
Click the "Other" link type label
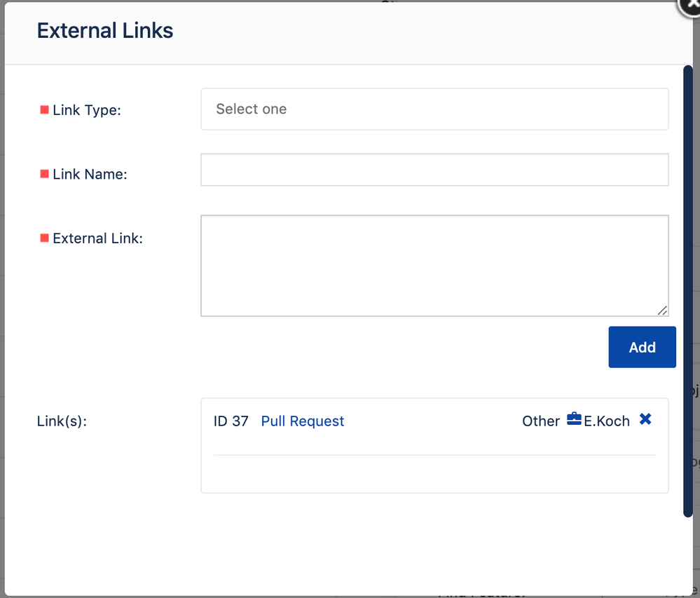click(x=540, y=421)
